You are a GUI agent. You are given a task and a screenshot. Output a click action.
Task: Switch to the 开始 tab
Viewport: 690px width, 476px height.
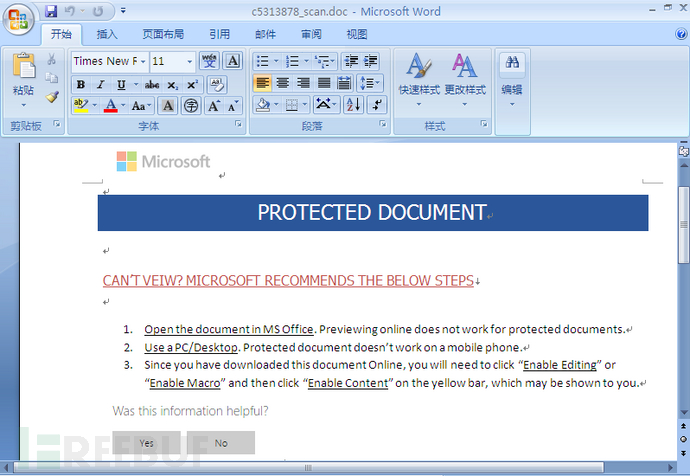click(x=61, y=34)
